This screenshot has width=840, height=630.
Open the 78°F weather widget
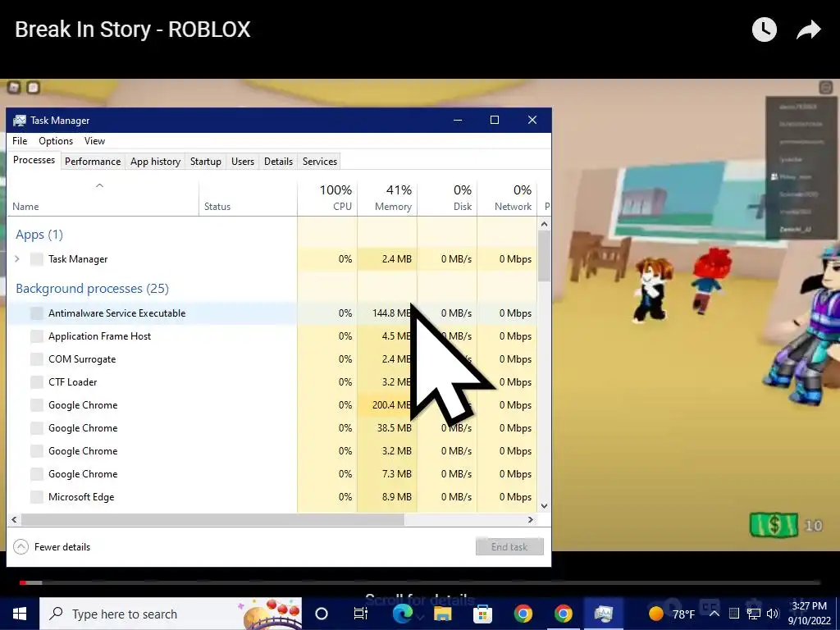(x=671, y=614)
